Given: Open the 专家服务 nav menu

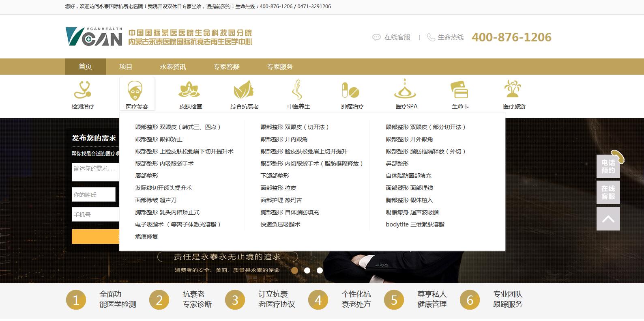Looking at the screenshot, I should tap(280, 67).
